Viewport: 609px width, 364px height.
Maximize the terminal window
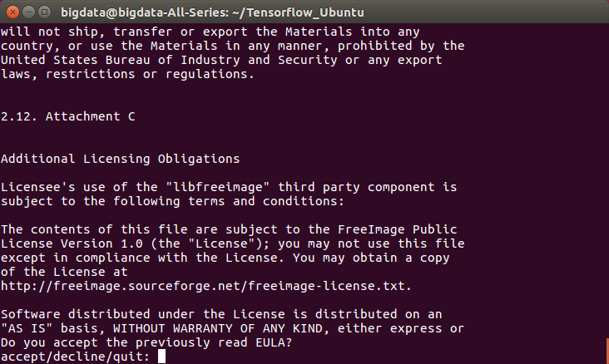(43, 12)
